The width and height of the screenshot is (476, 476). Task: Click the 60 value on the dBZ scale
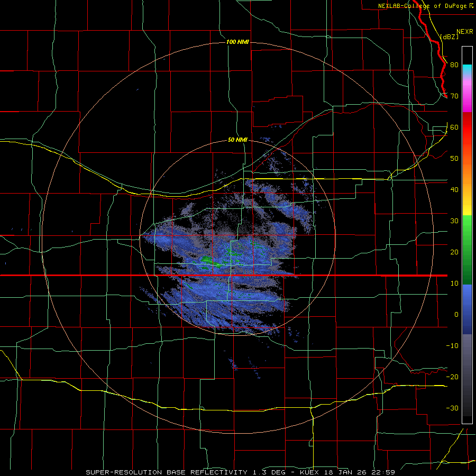pyautogui.click(x=454, y=127)
